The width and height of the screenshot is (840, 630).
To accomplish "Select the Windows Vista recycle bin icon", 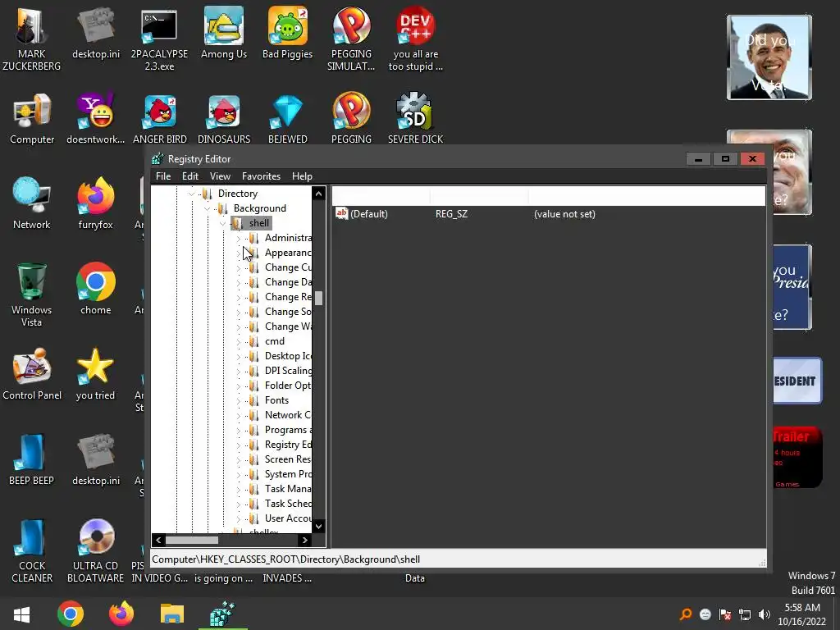I will [x=32, y=294].
